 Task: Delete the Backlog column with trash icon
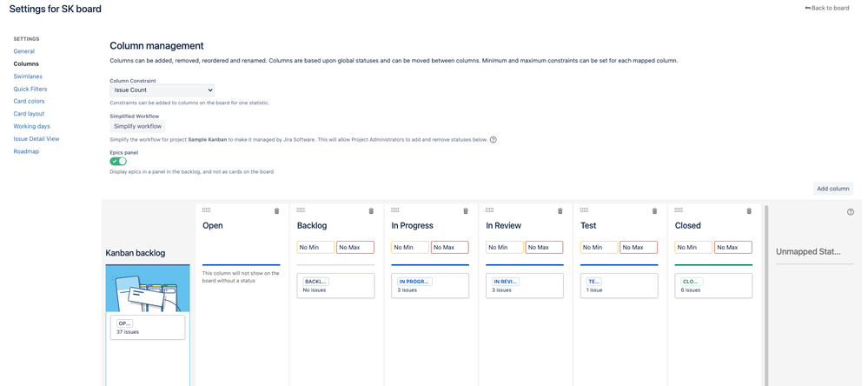coord(372,211)
